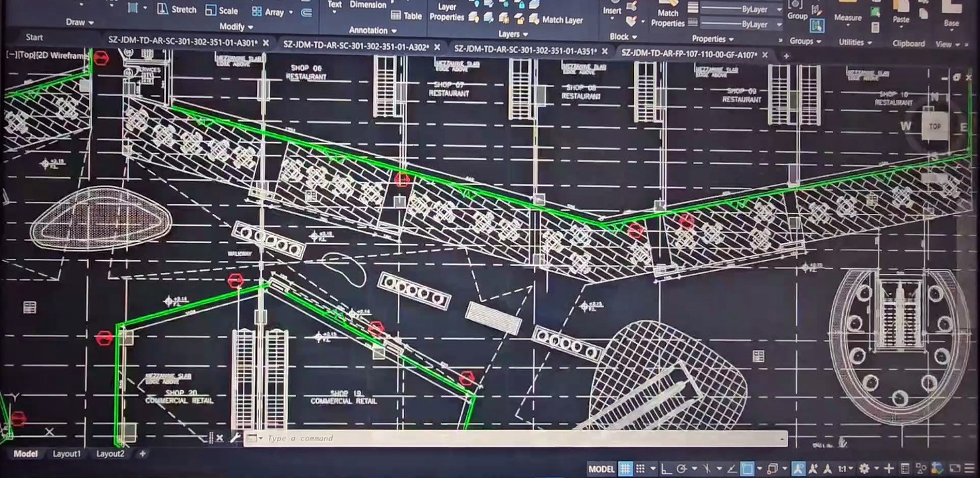
Task: Expand the Utilities panel dropdown
Action: (x=856, y=42)
